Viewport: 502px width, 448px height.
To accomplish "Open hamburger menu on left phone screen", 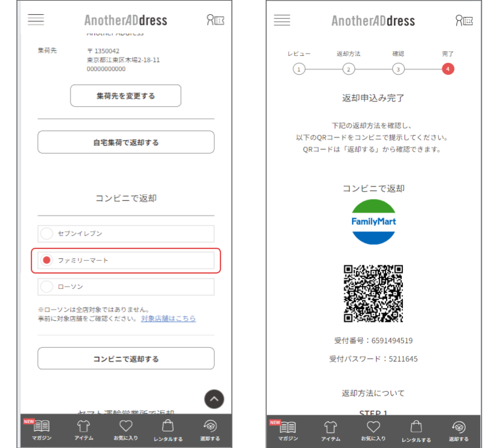I will [x=36, y=19].
